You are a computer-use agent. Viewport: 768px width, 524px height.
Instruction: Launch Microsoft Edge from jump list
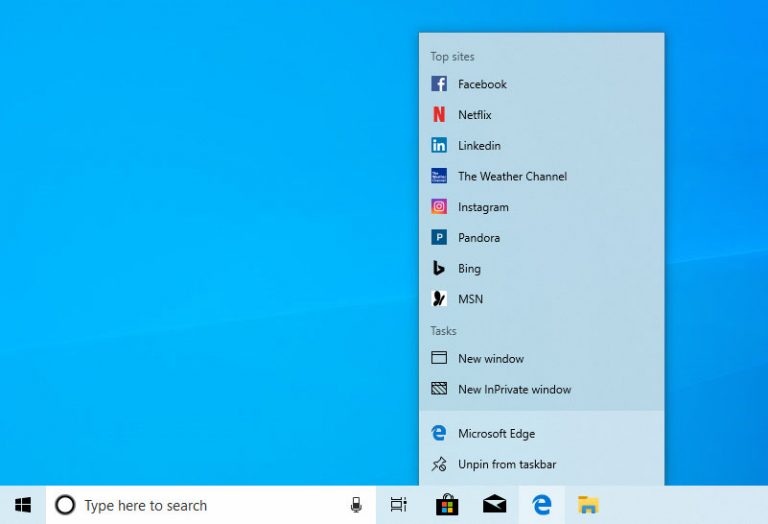coord(496,434)
